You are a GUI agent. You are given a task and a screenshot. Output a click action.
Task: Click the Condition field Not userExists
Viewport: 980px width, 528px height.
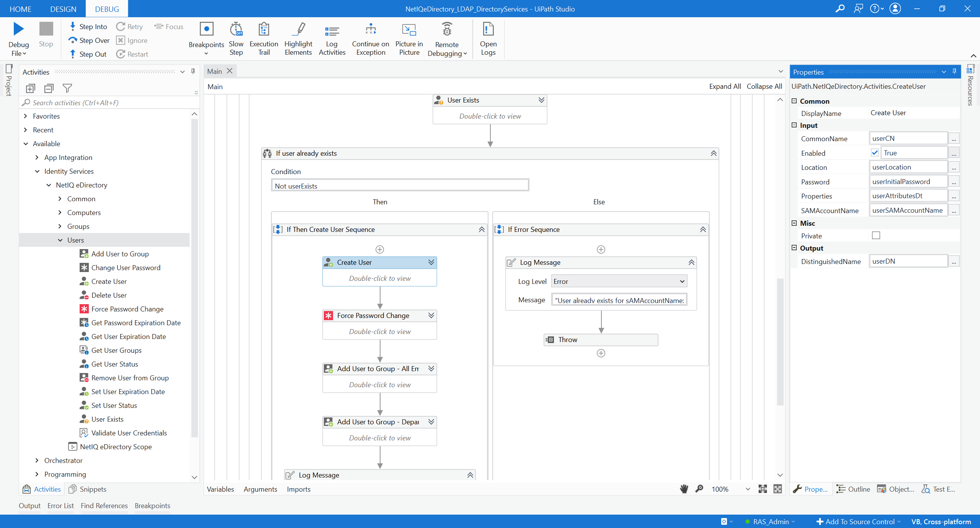click(400, 186)
